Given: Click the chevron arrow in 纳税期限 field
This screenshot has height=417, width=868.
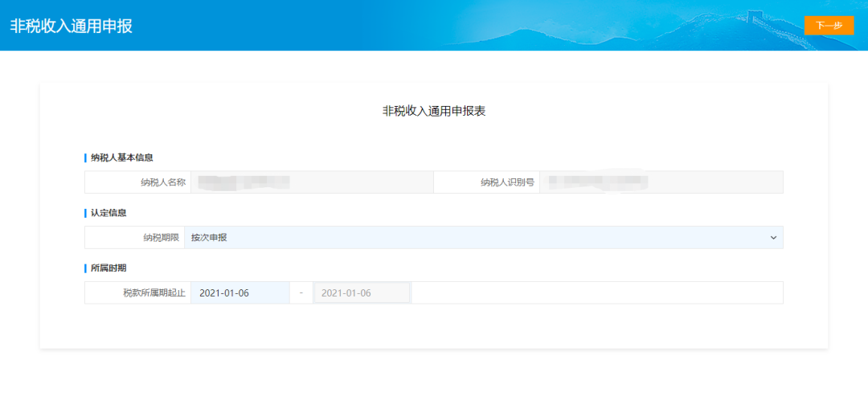Looking at the screenshot, I should pos(773,238).
